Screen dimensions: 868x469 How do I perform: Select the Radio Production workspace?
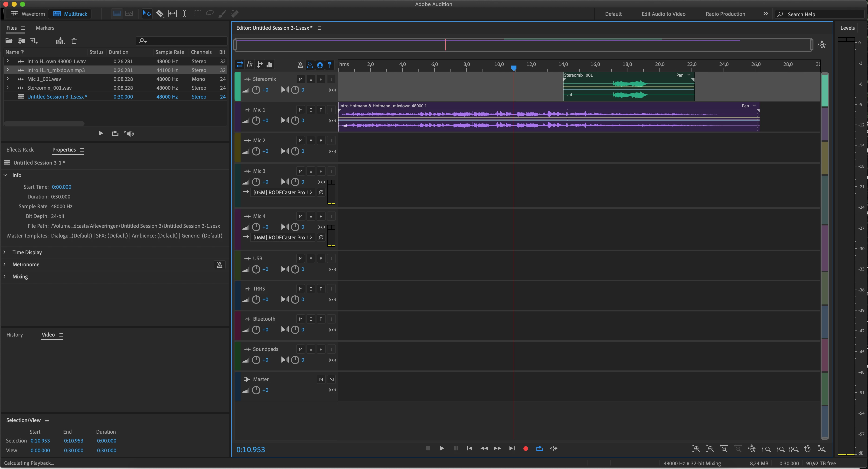click(725, 14)
